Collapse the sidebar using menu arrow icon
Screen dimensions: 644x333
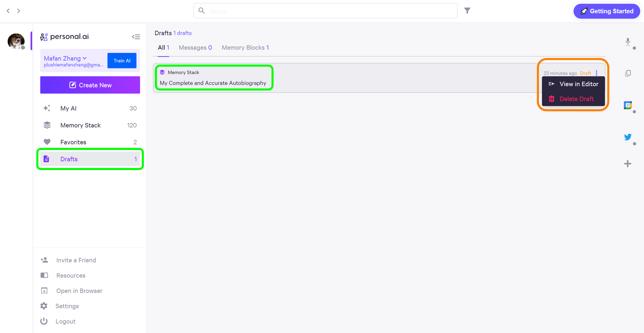click(136, 37)
